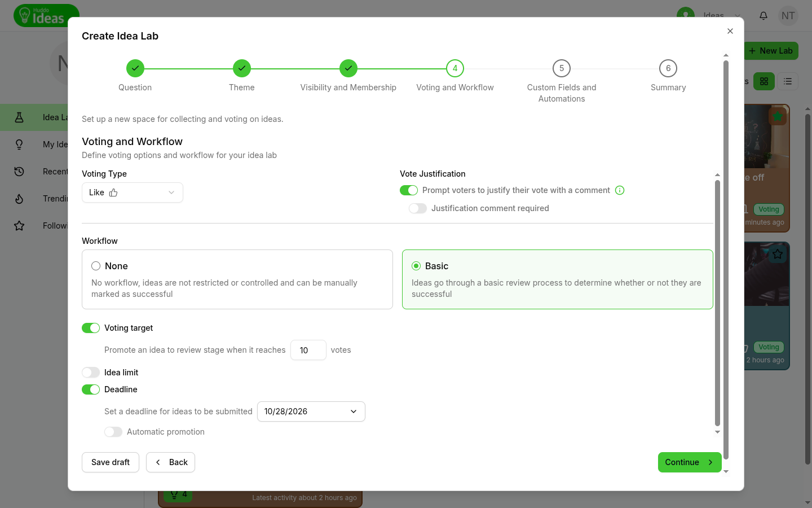Image resolution: width=812 pixels, height=508 pixels.
Task: Turn off the Deadline switch
Action: [x=91, y=389]
